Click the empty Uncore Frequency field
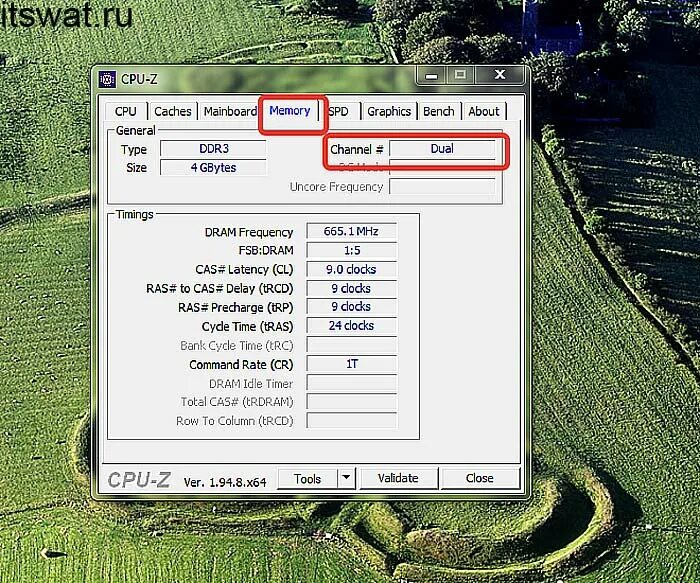The image size is (700, 583). point(442,187)
